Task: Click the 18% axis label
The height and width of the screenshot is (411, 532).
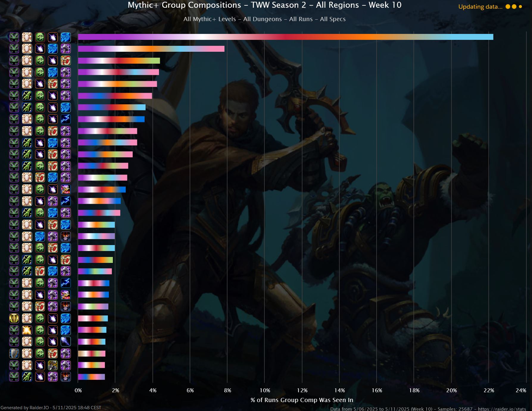Action: [414, 390]
